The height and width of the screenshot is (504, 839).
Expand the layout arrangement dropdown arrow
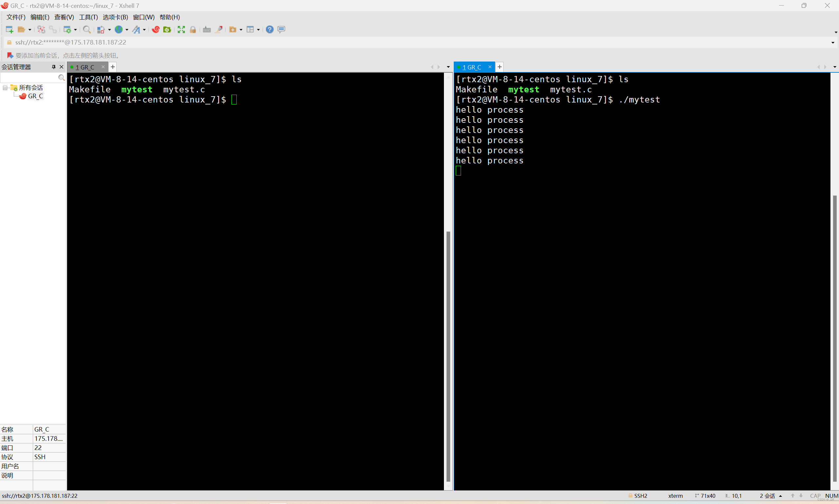(x=258, y=30)
